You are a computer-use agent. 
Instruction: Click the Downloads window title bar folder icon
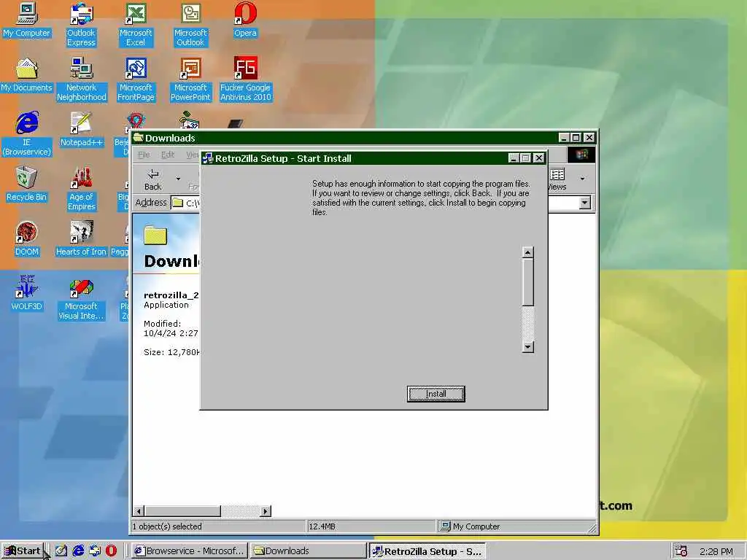pos(139,138)
